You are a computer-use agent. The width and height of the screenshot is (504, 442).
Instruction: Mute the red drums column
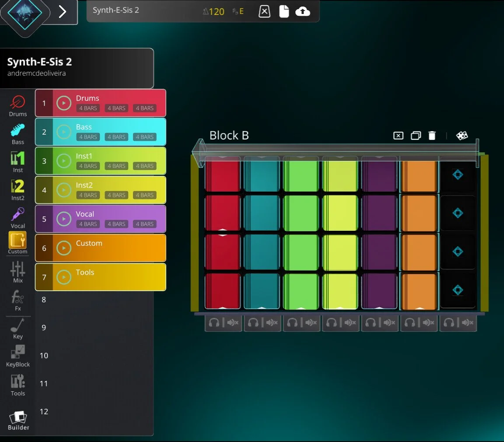coord(233,323)
